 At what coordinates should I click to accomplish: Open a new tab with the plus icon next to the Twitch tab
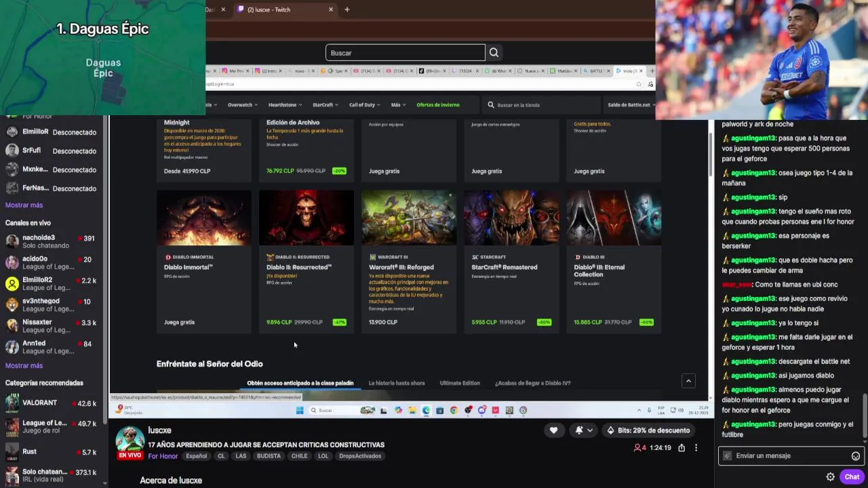(x=347, y=9)
